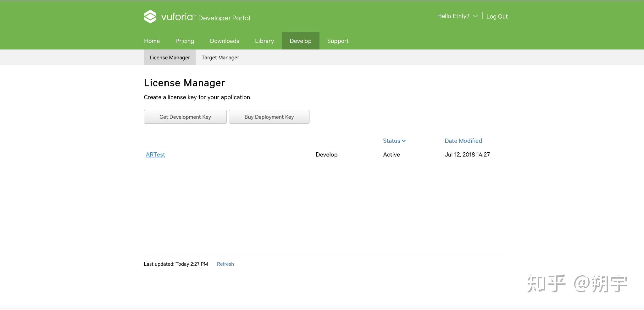The height and width of the screenshot is (310, 644).
Task: Go to the Home menu item
Action: (x=152, y=41)
